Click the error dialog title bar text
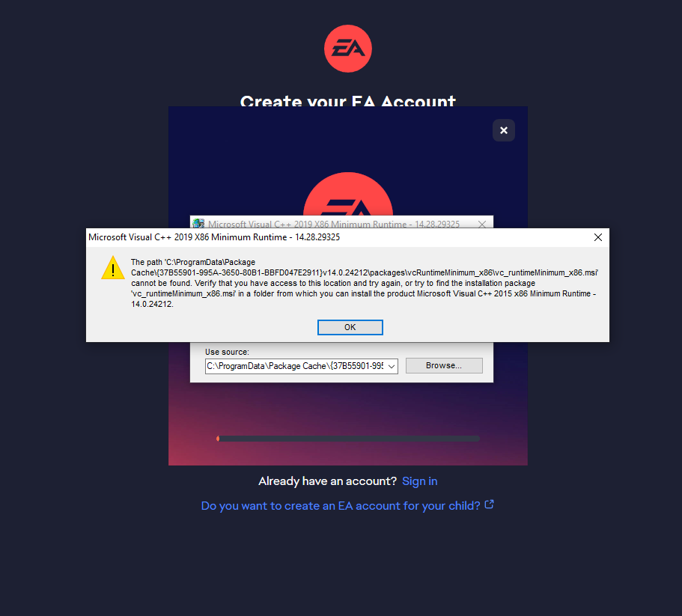 click(214, 237)
